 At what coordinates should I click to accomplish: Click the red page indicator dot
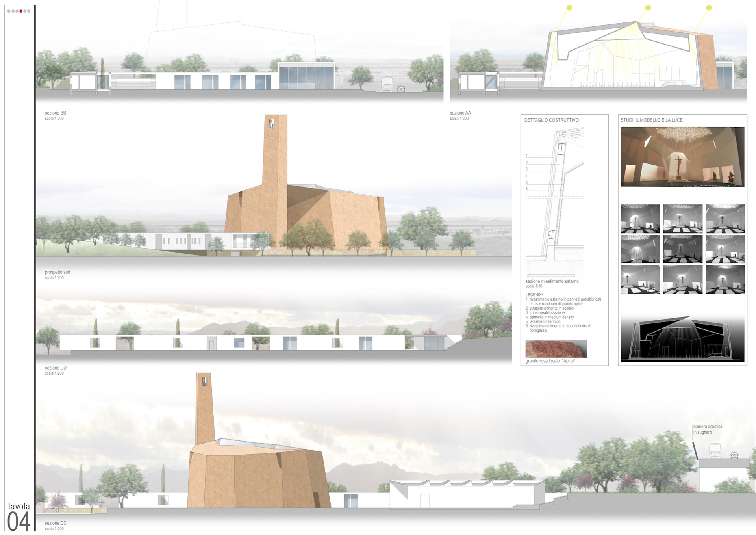click(x=21, y=11)
